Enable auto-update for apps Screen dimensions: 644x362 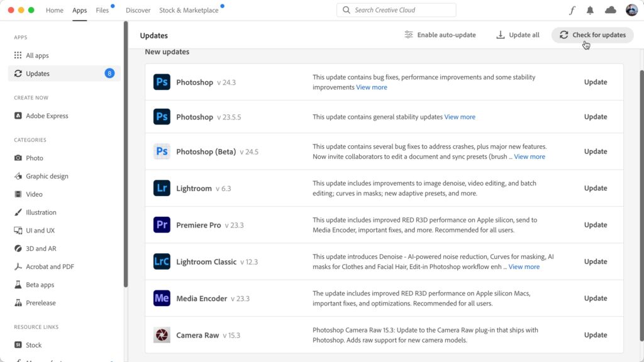(440, 35)
